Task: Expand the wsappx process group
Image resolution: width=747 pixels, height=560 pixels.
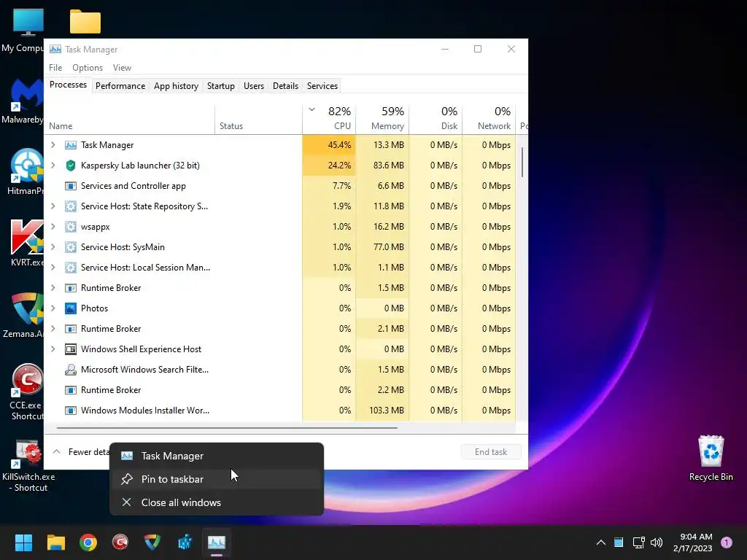Action: [x=53, y=227]
